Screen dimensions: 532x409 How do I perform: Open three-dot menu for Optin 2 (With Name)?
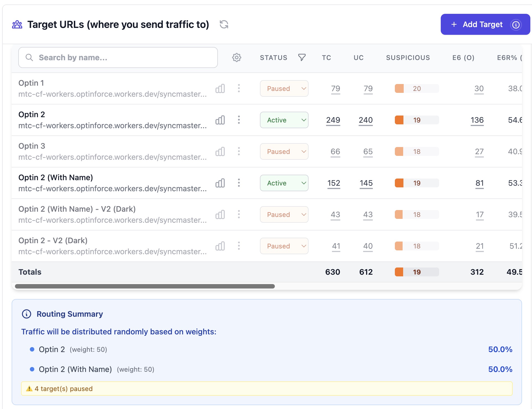pos(239,183)
